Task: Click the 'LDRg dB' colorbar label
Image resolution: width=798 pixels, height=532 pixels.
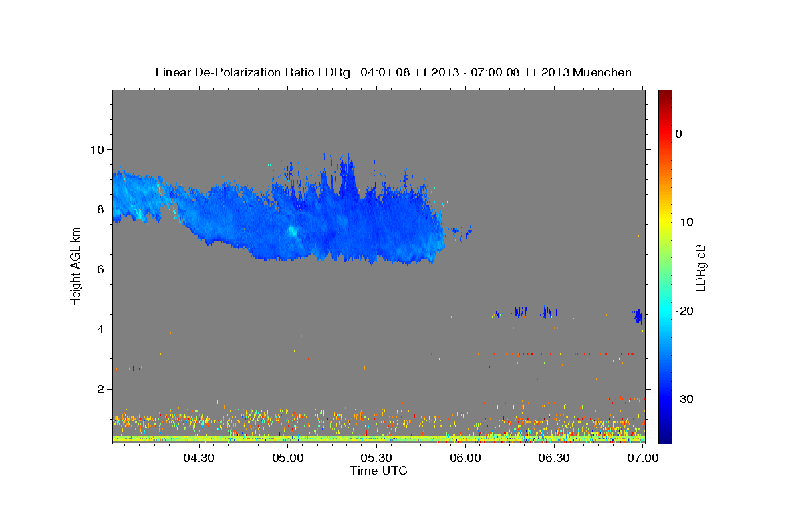Action: [700, 267]
